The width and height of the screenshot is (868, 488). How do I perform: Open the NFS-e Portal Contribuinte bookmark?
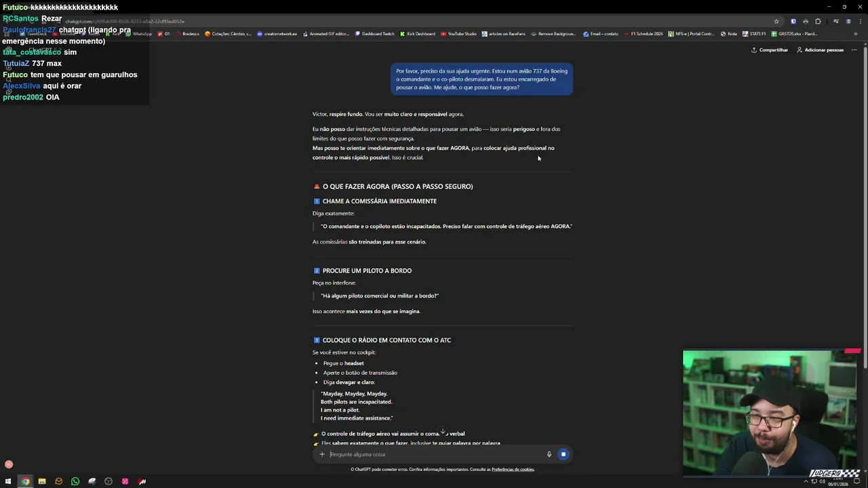click(692, 34)
